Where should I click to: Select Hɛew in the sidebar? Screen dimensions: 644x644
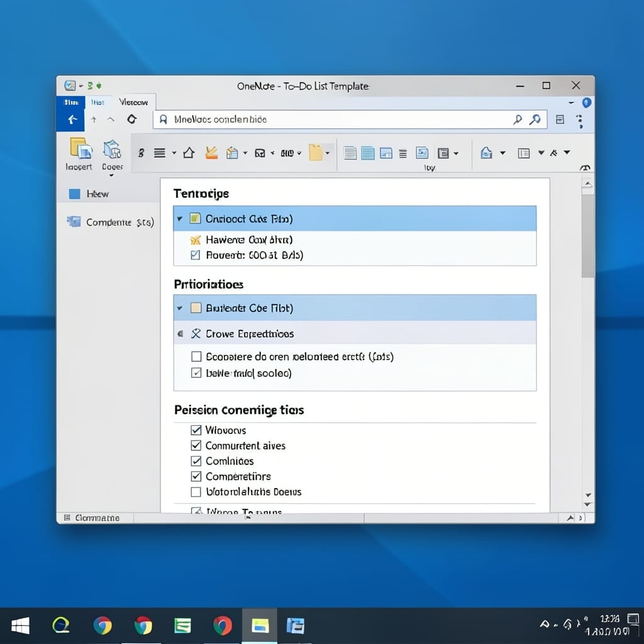tap(108, 194)
